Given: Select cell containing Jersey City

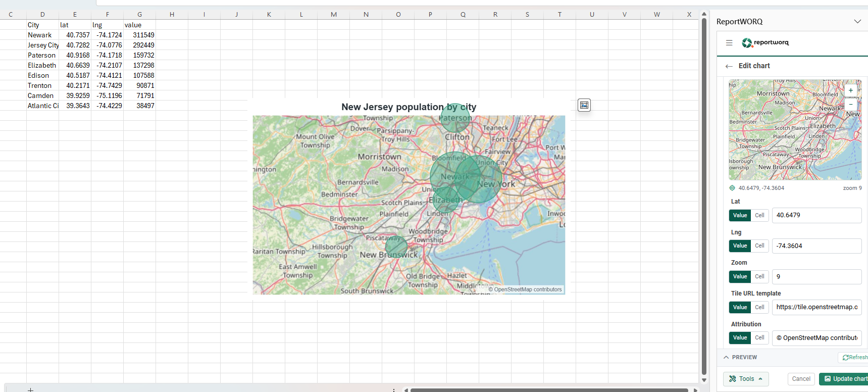Looking at the screenshot, I should [42, 45].
